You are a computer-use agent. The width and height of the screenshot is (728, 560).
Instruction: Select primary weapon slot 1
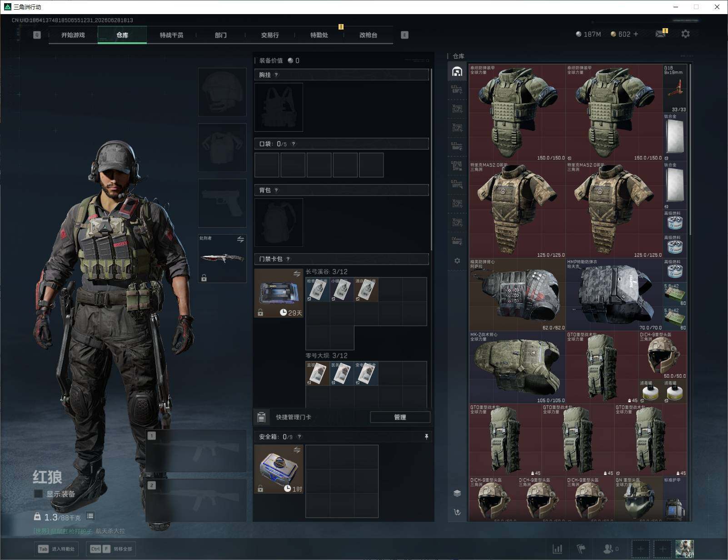196,451
